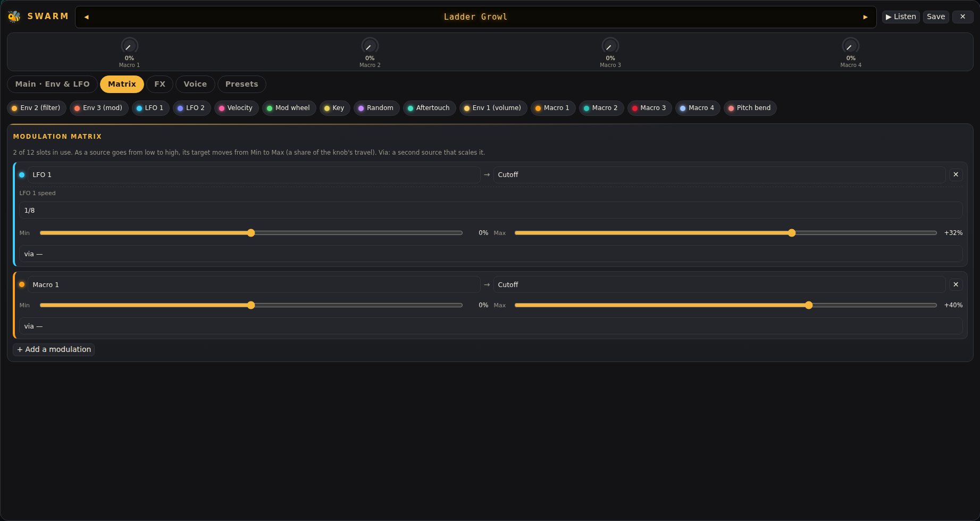Click the previous preset arrow
The width and height of the screenshot is (980, 521).
coord(86,17)
